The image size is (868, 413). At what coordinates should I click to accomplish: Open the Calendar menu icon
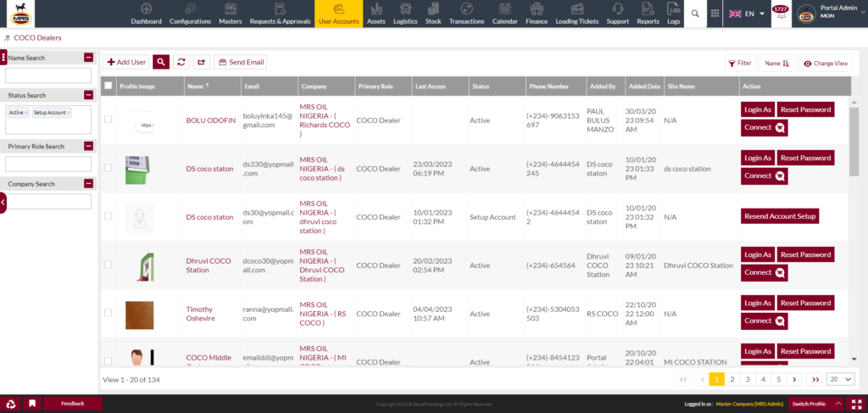click(x=505, y=14)
